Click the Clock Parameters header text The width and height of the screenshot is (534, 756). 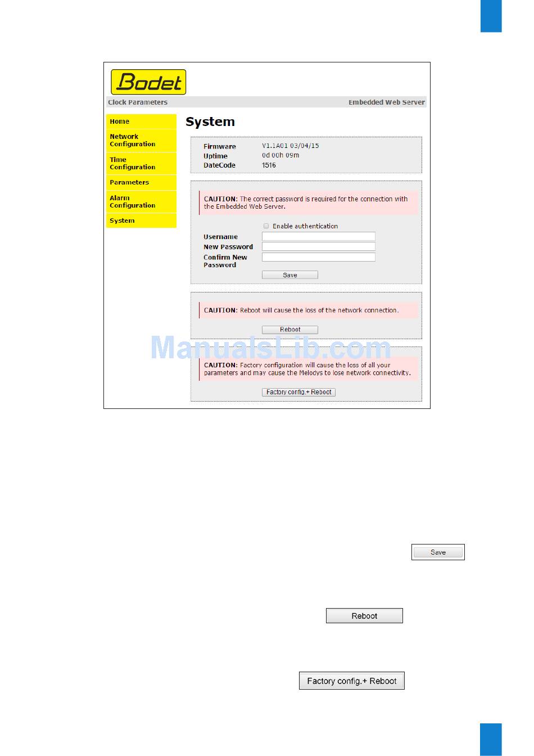point(138,102)
